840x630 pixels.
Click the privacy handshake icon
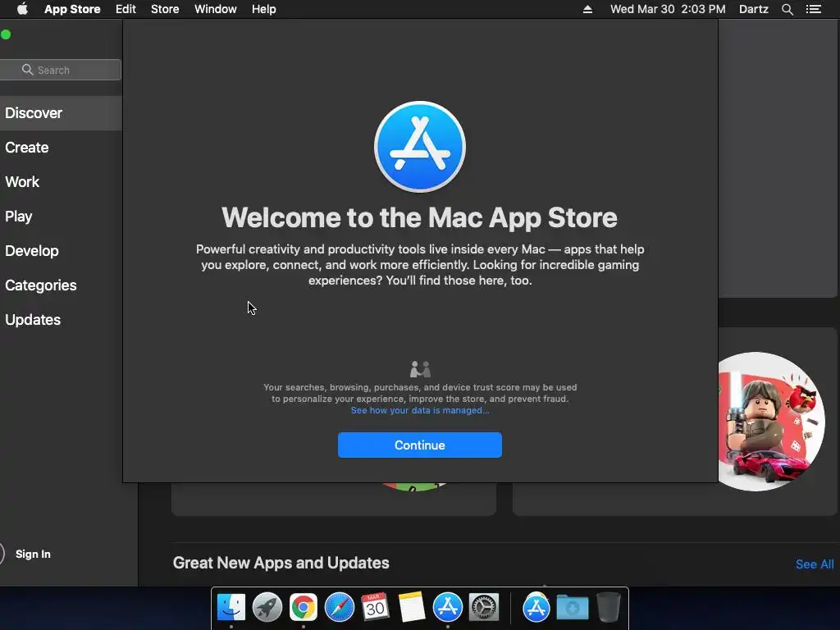click(x=420, y=369)
